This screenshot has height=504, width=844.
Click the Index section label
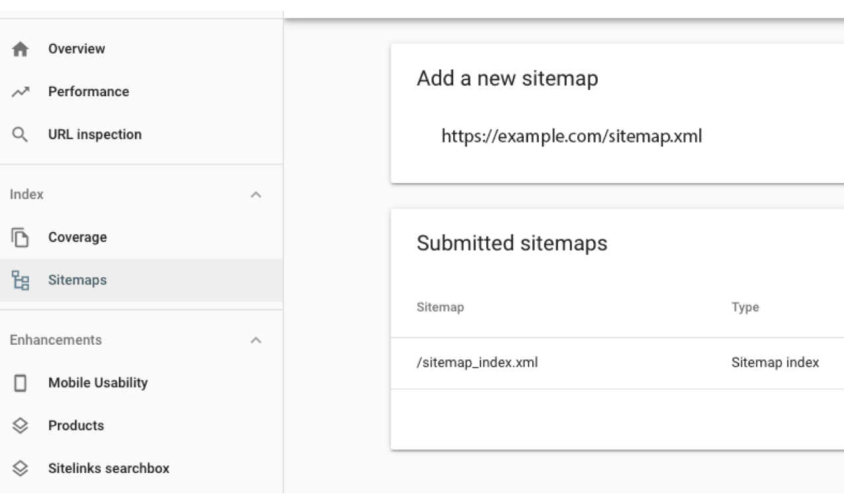(27, 194)
